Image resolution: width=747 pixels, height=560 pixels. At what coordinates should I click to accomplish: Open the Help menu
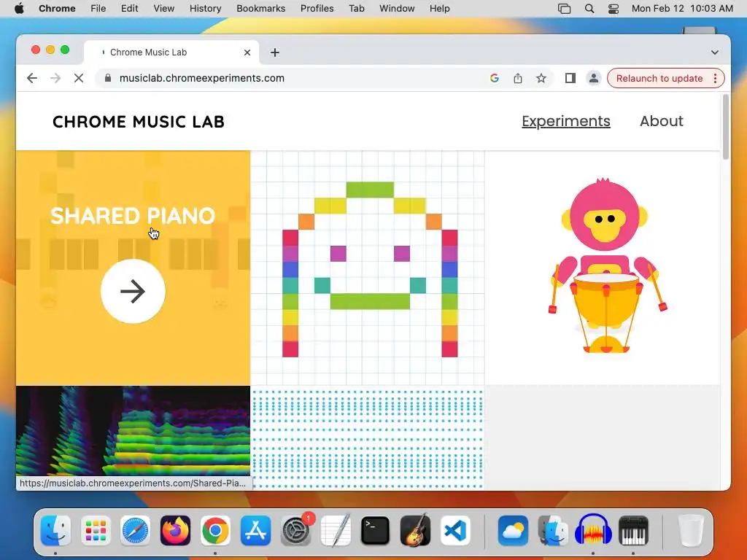tap(439, 9)
